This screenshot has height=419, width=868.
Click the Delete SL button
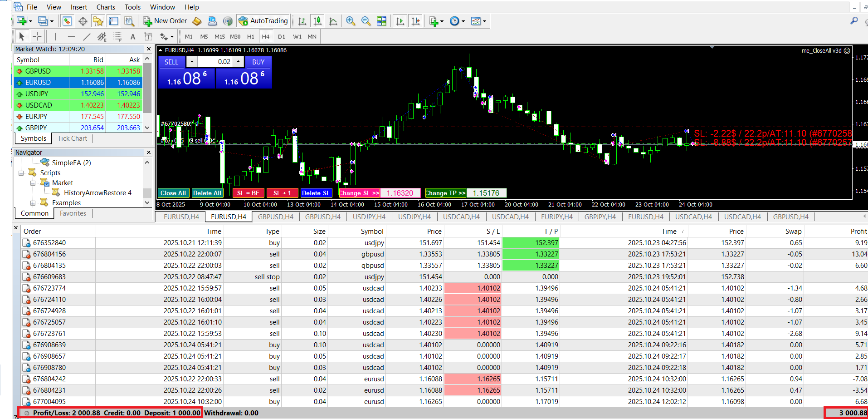pyautogui.click(x=316, y=193)
